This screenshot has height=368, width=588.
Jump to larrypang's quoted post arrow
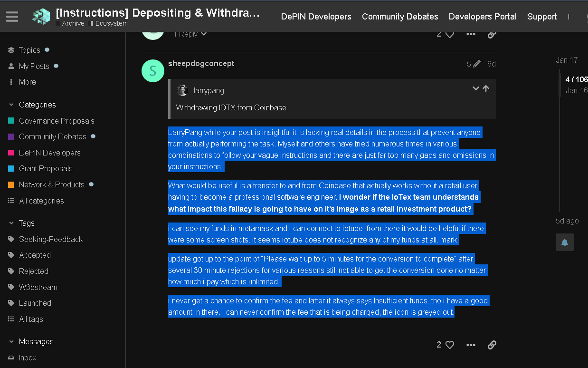(x=486, y=88)
